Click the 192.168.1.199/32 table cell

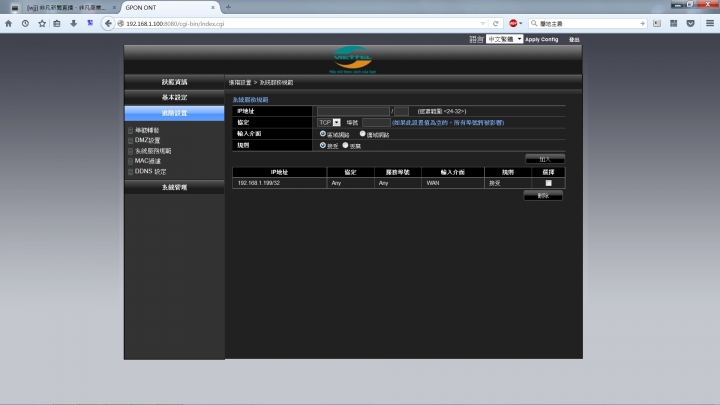pos(279,183)
